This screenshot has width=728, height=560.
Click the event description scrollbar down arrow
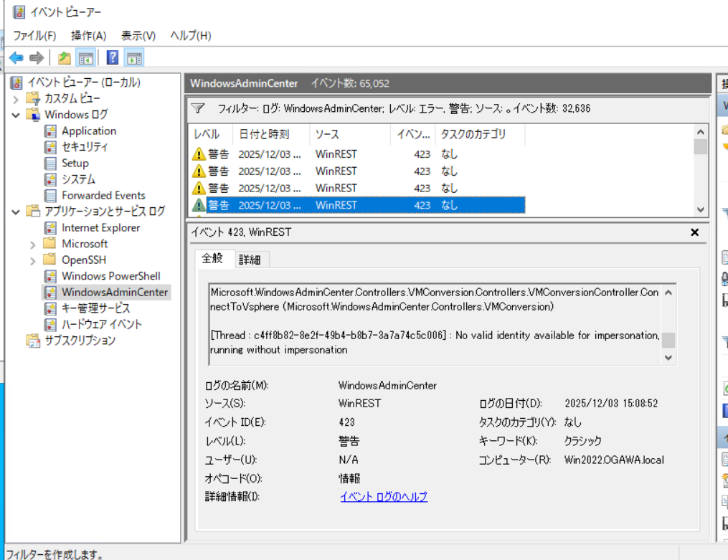668,357
